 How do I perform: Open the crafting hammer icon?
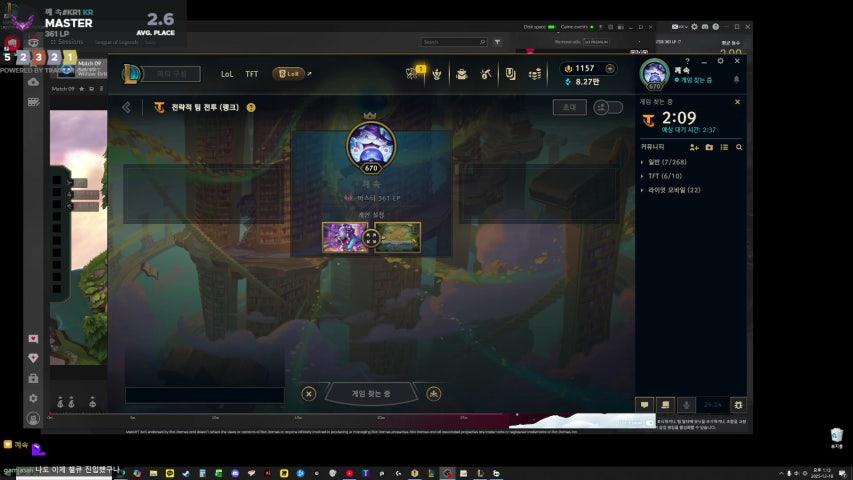486,74
